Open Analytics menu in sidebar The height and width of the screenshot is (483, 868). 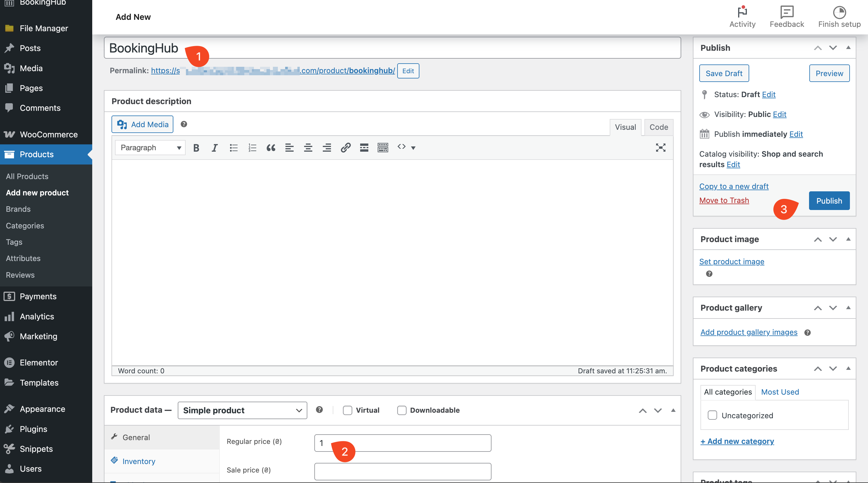(x=46, y=316)
